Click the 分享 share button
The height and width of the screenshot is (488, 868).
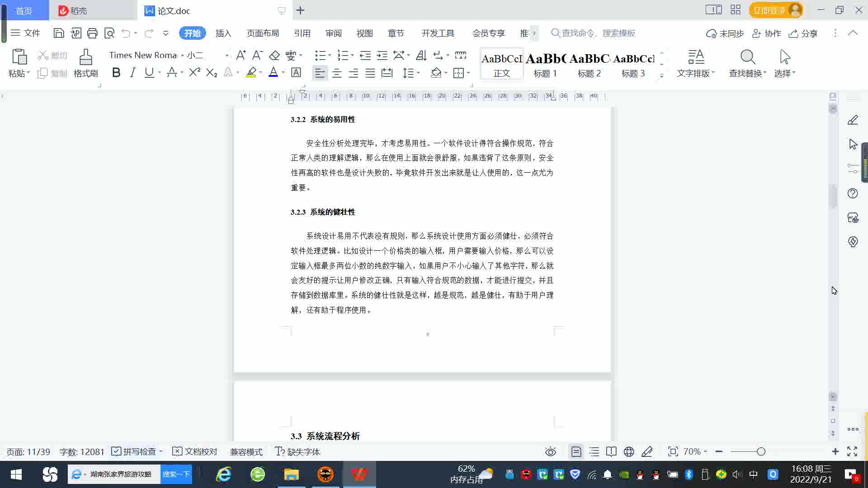(803, 33)
